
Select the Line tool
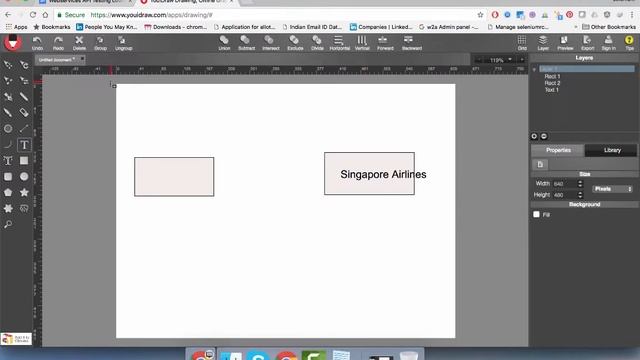click(x=24, y=129)
